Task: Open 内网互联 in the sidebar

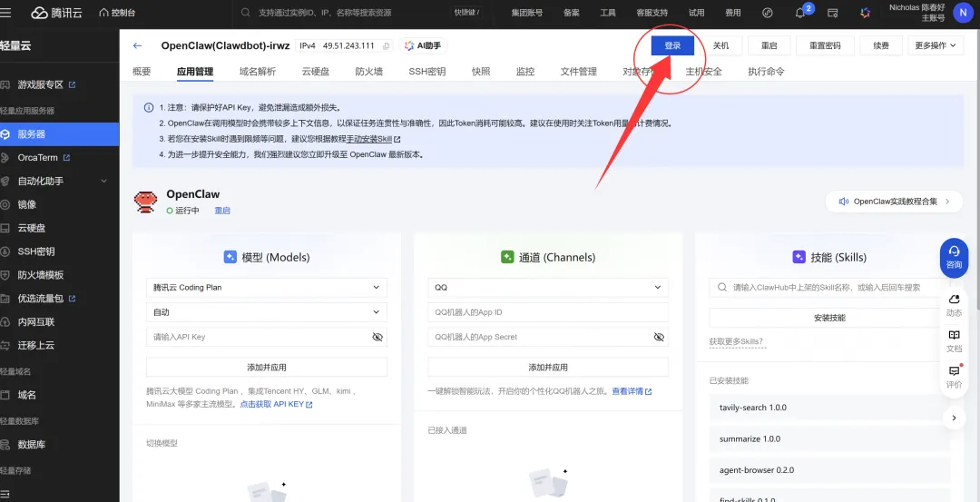Action: (x=36, y=322)
